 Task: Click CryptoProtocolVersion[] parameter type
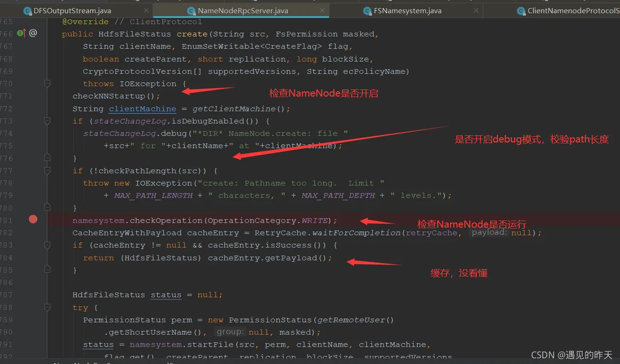point(142,71)
